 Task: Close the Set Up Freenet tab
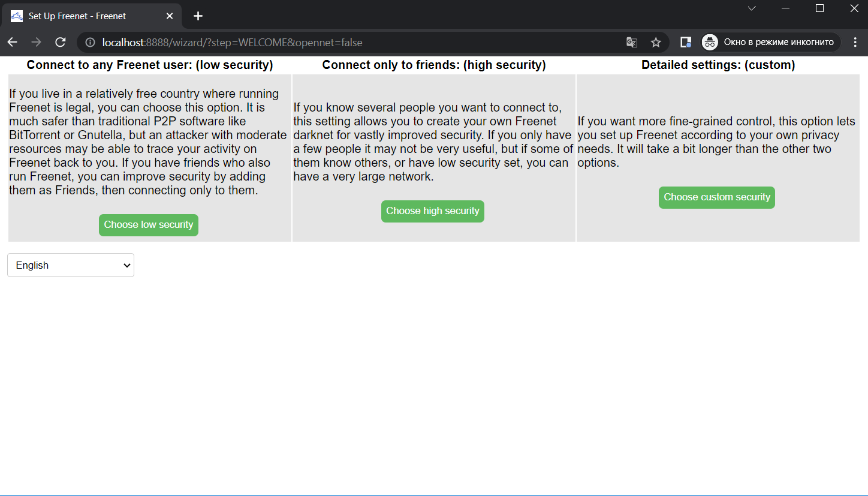[x=170, y=16]
